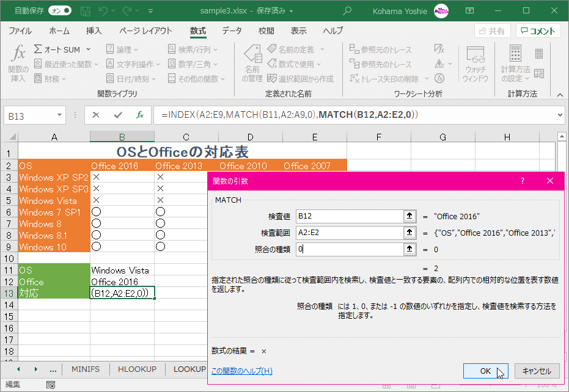569x392 pixels.
Task: Collapse dialog for 検査値 range selection
Action: pyautogui.click(x=409, y=216)
